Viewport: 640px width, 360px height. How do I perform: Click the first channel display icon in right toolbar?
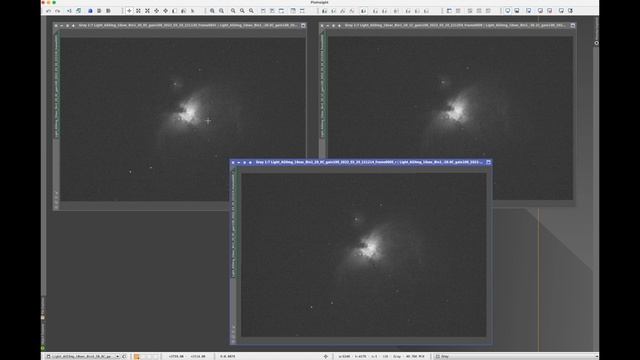[x=325, y=11]
